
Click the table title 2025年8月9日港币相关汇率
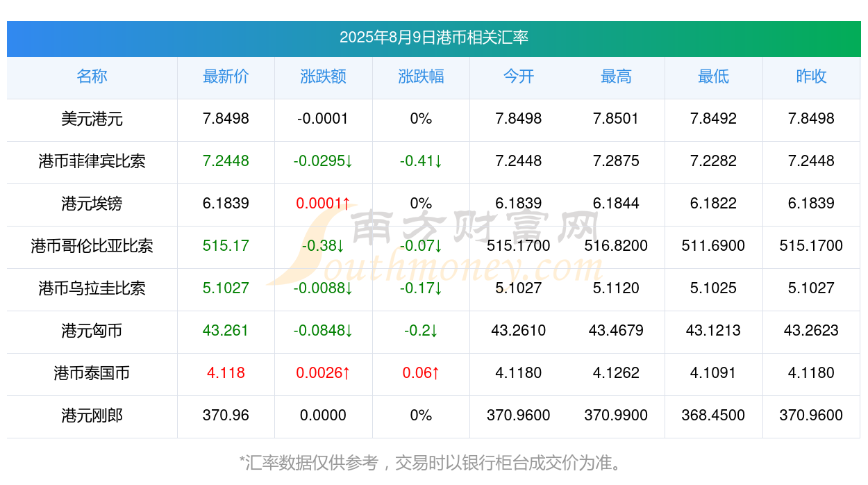coord(433,38)
